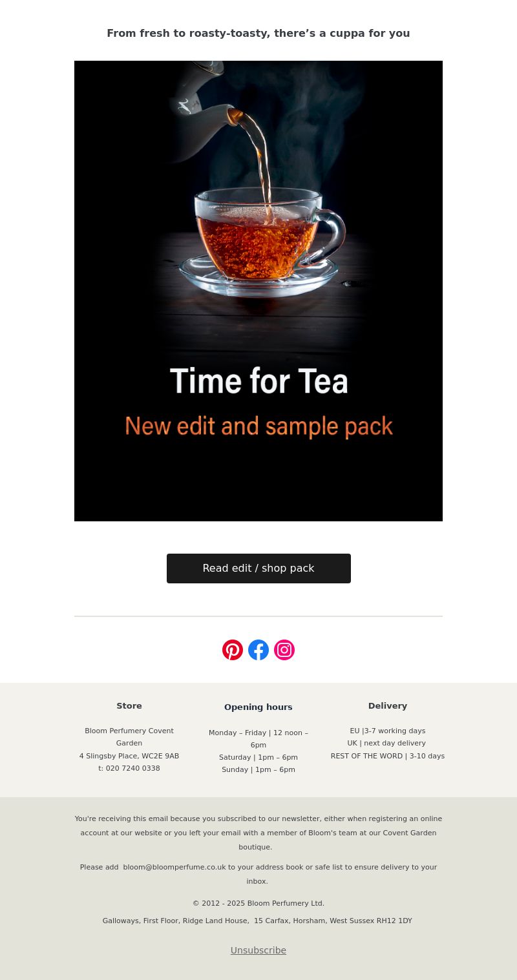Screen dimensions: 517x980
Task: Open the Instagram social icon
Action: pyautogui.click(x=284, y=650)
